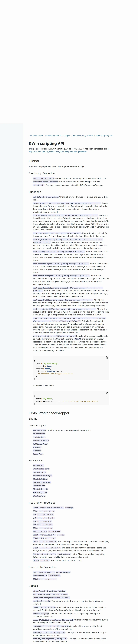Open the Documentation breadcrumb link

[x=36, y=135]
